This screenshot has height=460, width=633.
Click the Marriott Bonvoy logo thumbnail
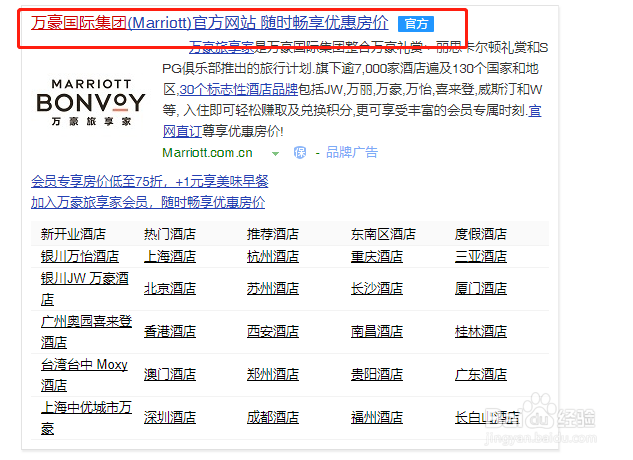[x=91, y=103]
